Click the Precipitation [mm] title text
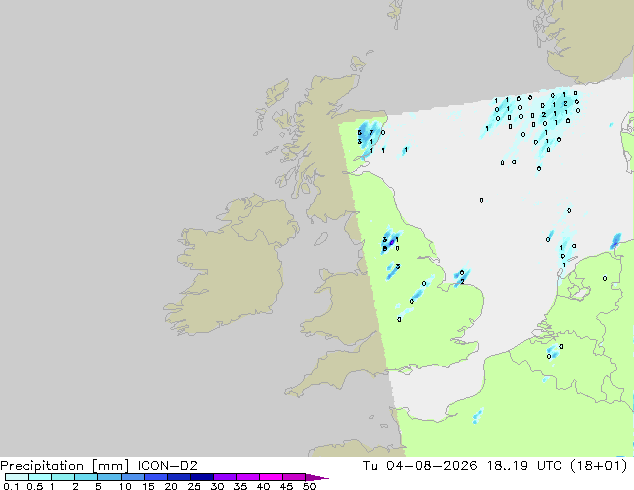 (65, 466)
